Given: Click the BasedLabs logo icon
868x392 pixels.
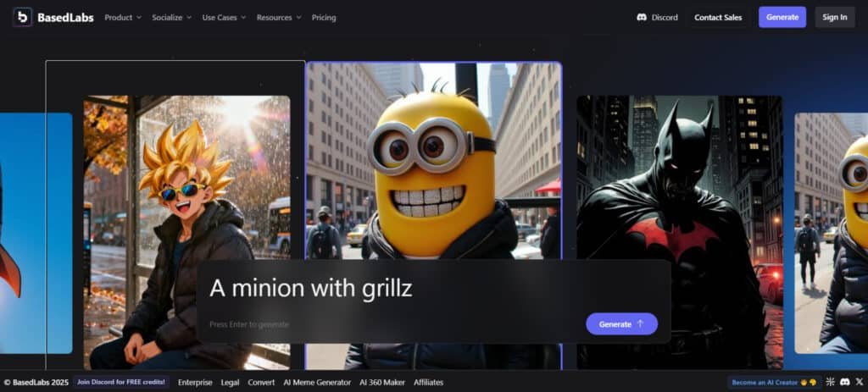Looking at the screenshot, I should 22,17.
